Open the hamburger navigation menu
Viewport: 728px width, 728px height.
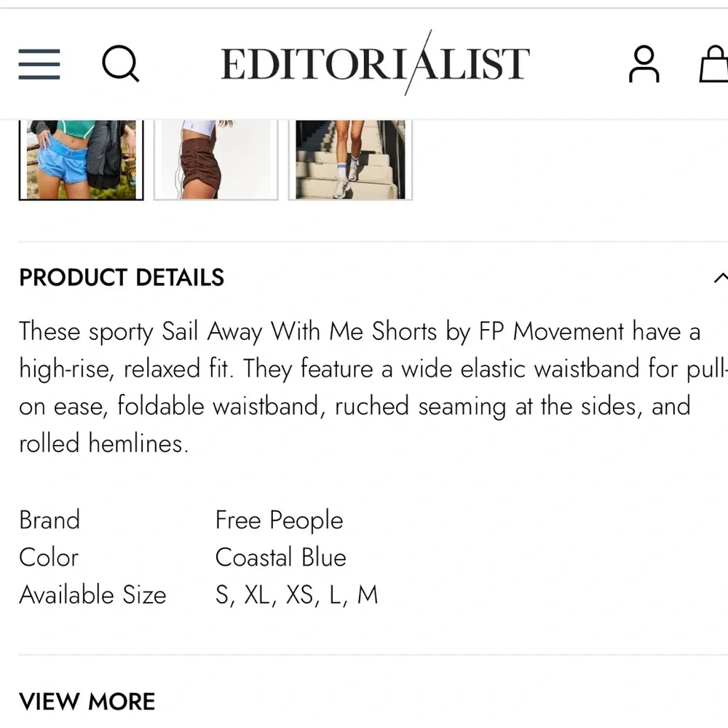39,64
